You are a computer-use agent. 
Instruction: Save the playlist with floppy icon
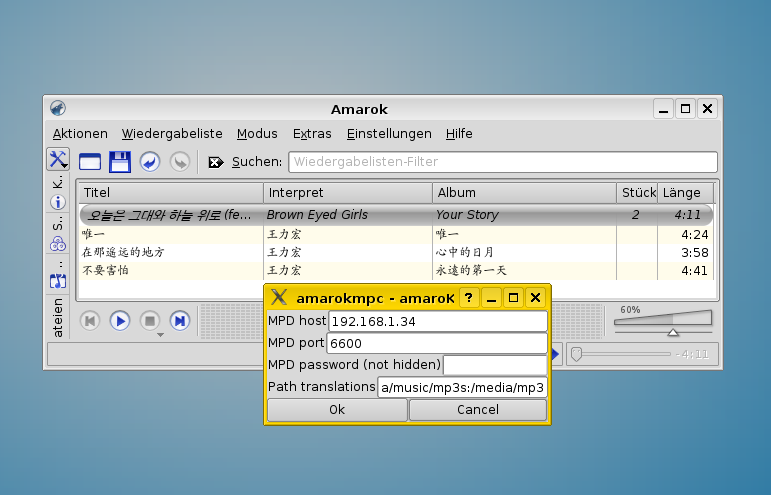click(120, 162)
